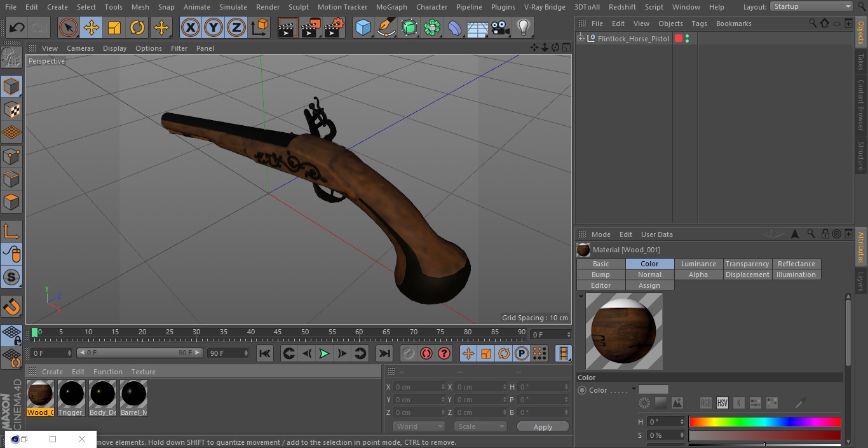868x448 pixels.
Task: Toggle X-axis lock
Action: (191, 28)
